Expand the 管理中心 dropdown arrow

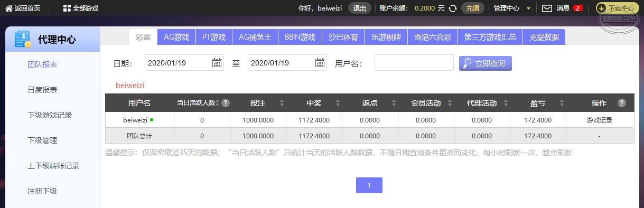(x=528, y=8)
